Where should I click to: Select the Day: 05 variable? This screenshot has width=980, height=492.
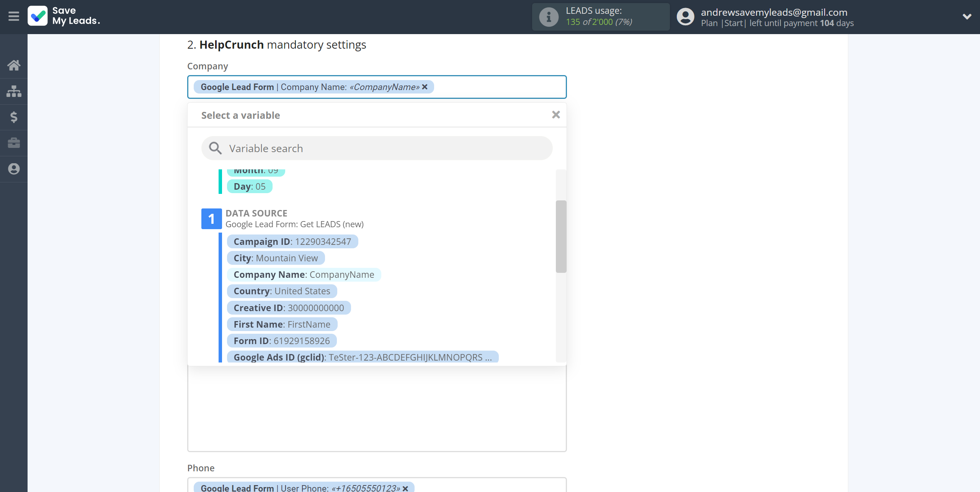(250, 187)
